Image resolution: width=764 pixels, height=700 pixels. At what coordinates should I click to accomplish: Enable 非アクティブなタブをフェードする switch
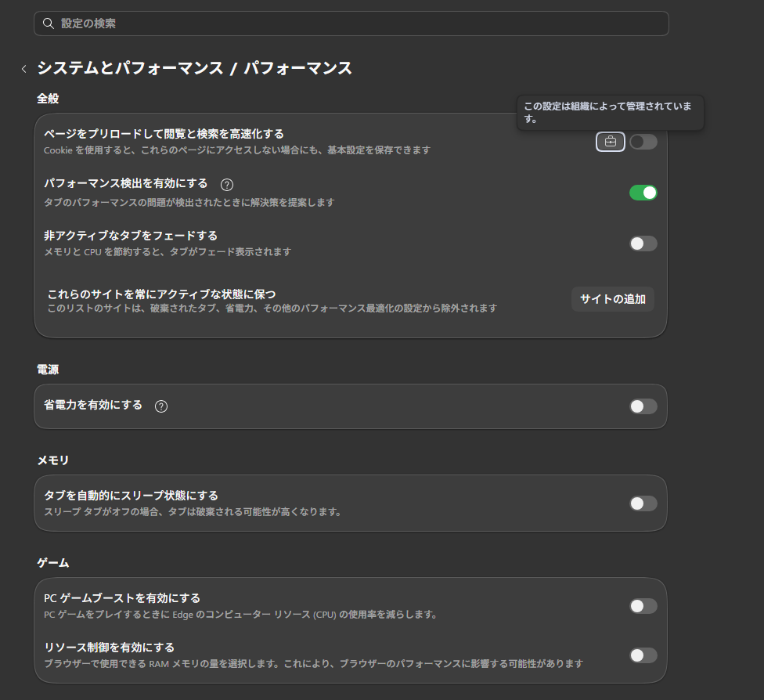click(643, 244)
